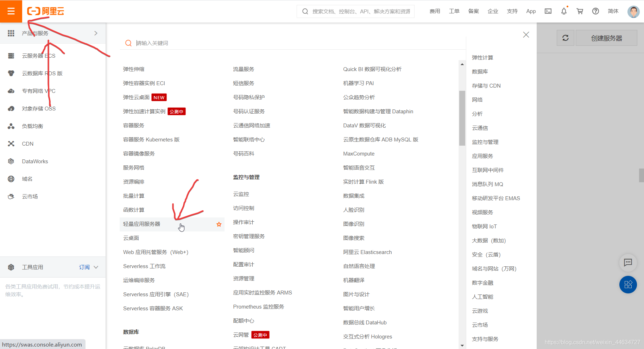Click the 负载均衡 sidebar icon
This screenshot has width=644, height=349.
[x=11, y=126]
